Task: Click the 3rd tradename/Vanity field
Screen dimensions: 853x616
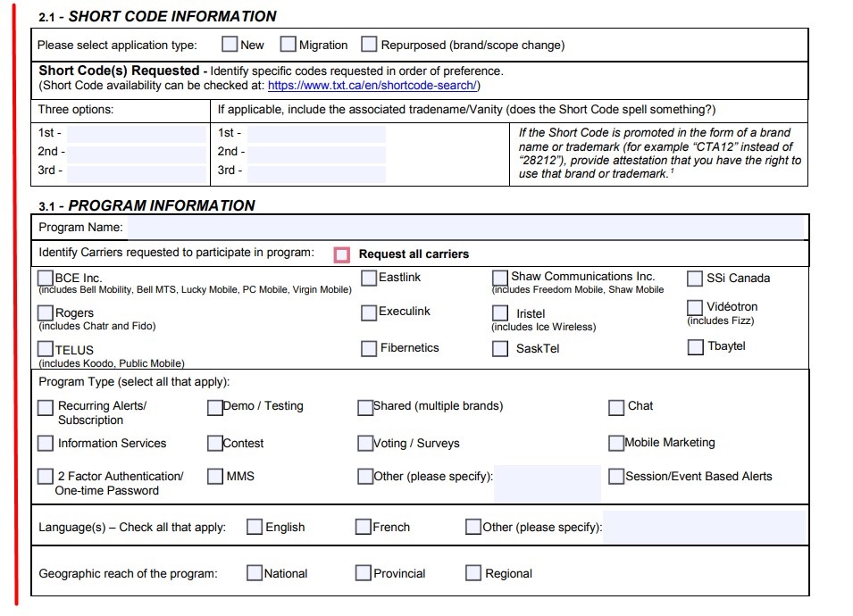Action: [x=316, y=174]
